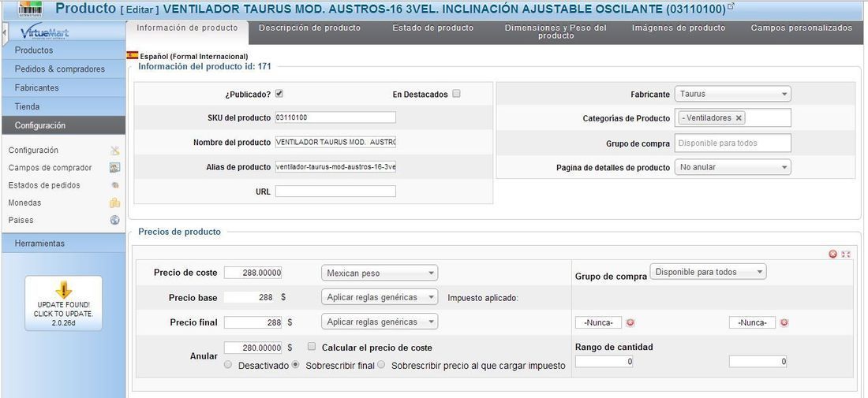The image size is (868, 398).
Task: Click the Anular 280.00000 field
Action: 253,348
